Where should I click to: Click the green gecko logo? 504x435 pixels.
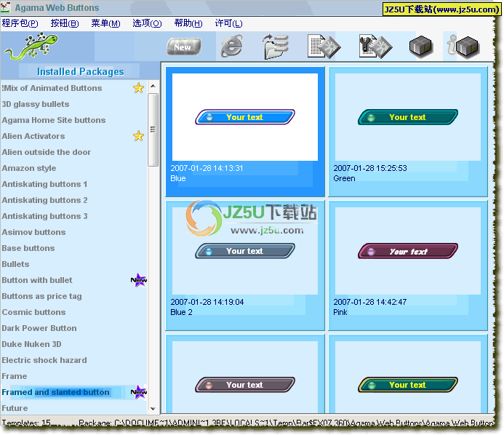[31, 46]
